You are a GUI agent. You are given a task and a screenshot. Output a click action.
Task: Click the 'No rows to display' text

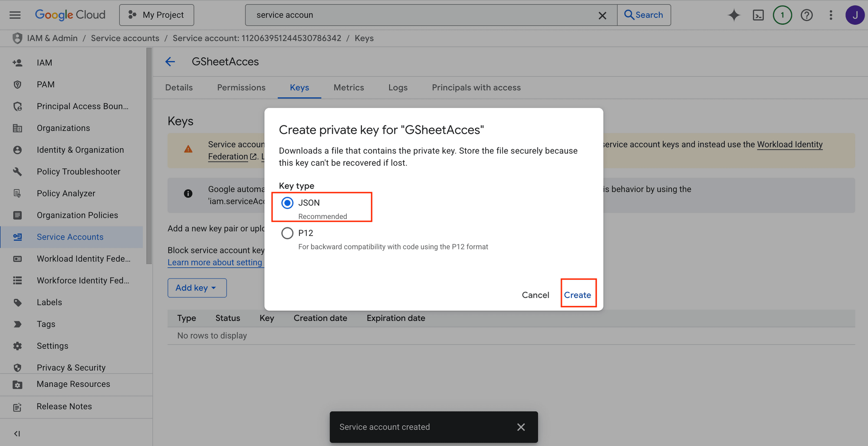click(x=212, y=336)
